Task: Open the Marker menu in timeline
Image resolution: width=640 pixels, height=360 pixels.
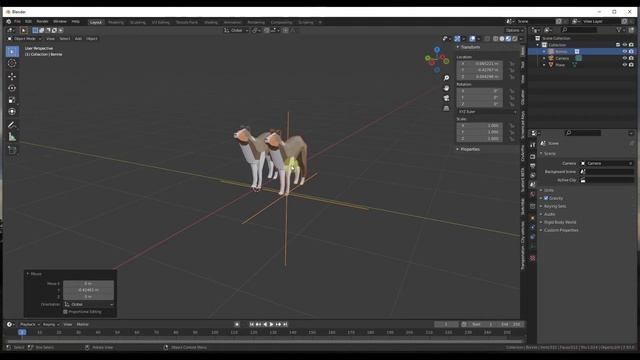Action: [x=82, y=324]
